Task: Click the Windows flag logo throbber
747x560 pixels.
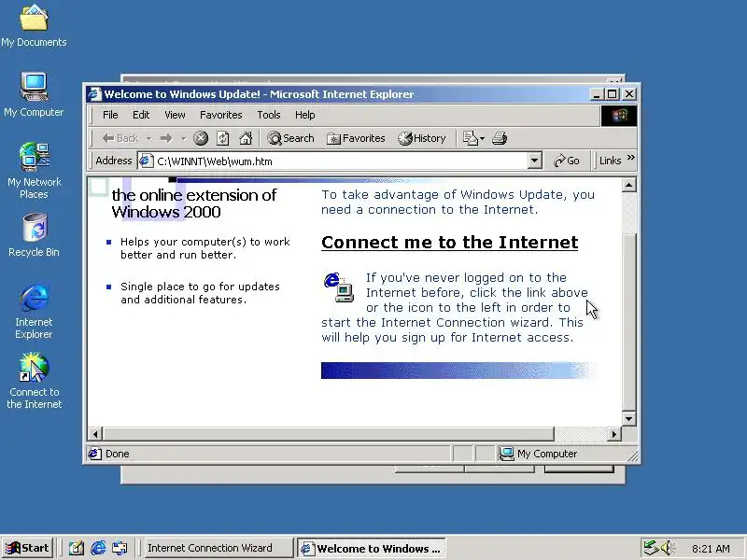Action: (619, 115)
